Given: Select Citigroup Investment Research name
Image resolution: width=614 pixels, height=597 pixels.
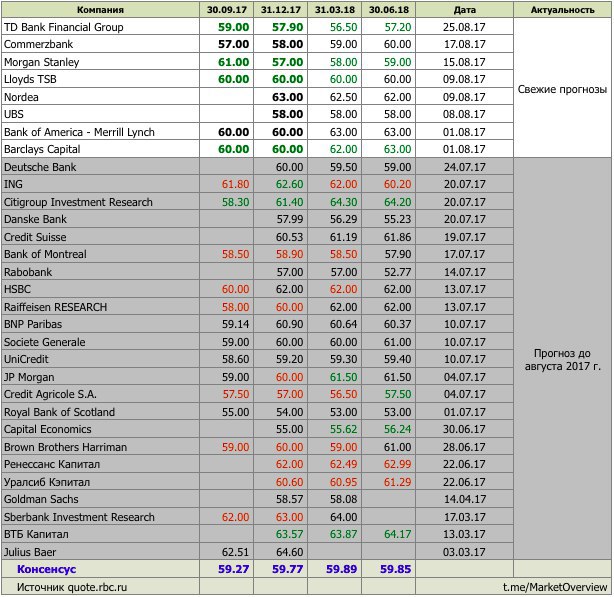Looking at the screenshot, I should coord(78,202).
